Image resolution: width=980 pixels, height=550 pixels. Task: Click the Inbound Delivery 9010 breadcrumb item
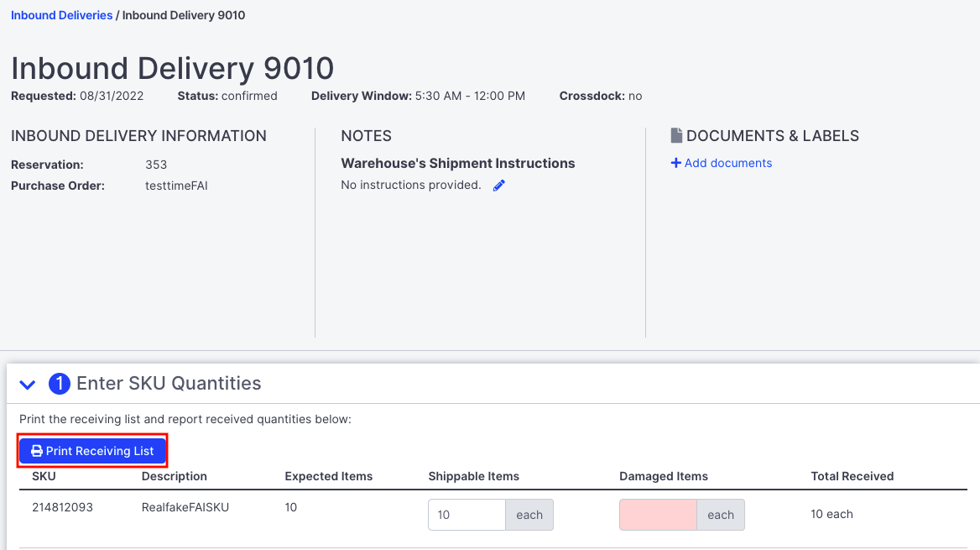point(183,14)
